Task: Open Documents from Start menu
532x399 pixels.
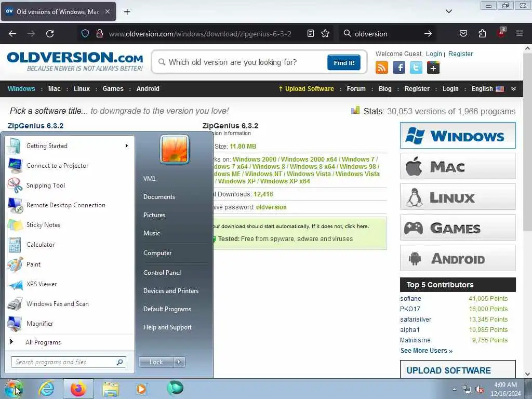Action: pos(159,197)
